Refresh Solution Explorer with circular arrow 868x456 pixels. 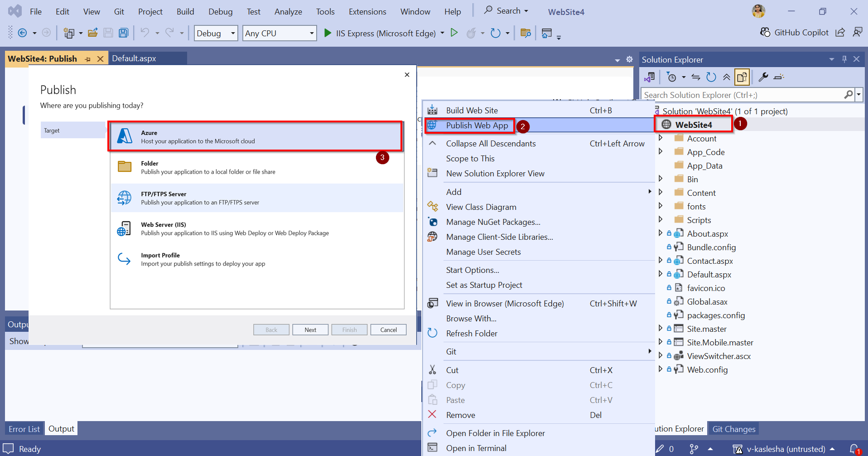coord(711,77)
